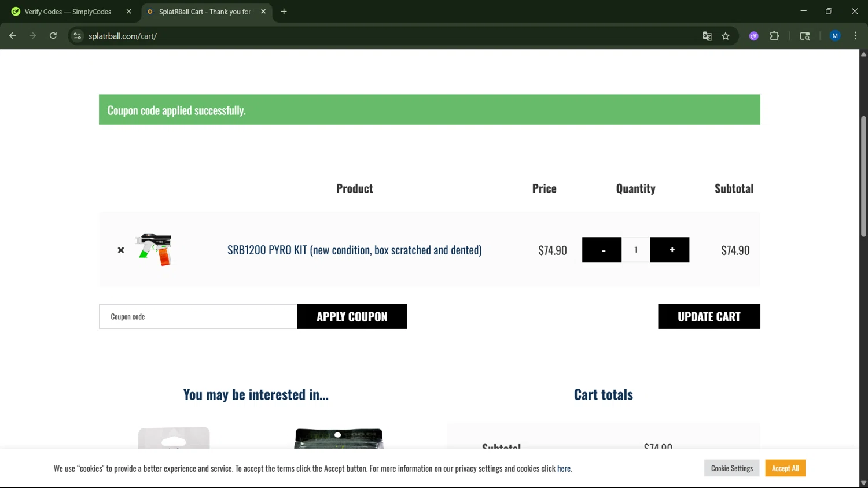The image size is (868, 488).
Task: Click the browser forward arrow
Action: click(x=32, y=36)
